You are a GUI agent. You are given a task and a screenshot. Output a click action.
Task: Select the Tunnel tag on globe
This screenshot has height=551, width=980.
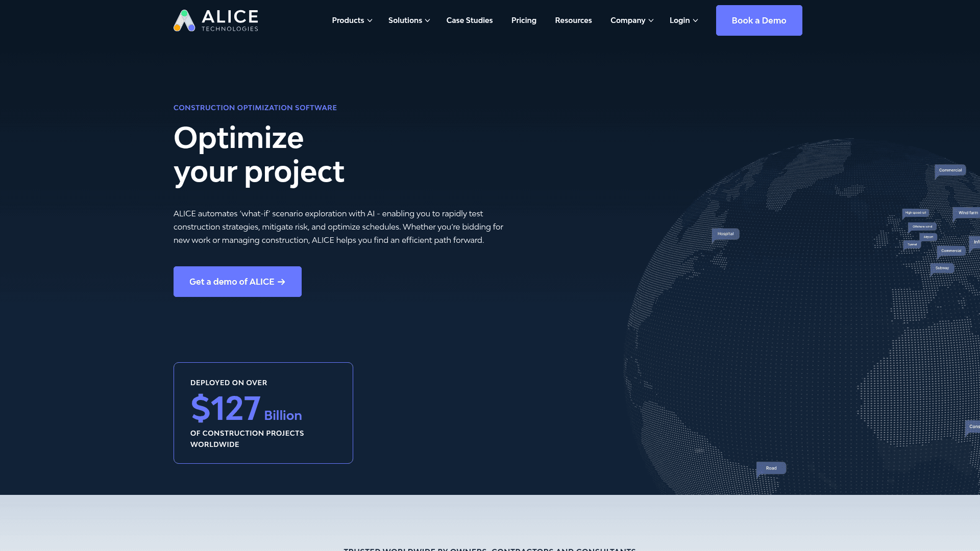click(x=912, y=244)
